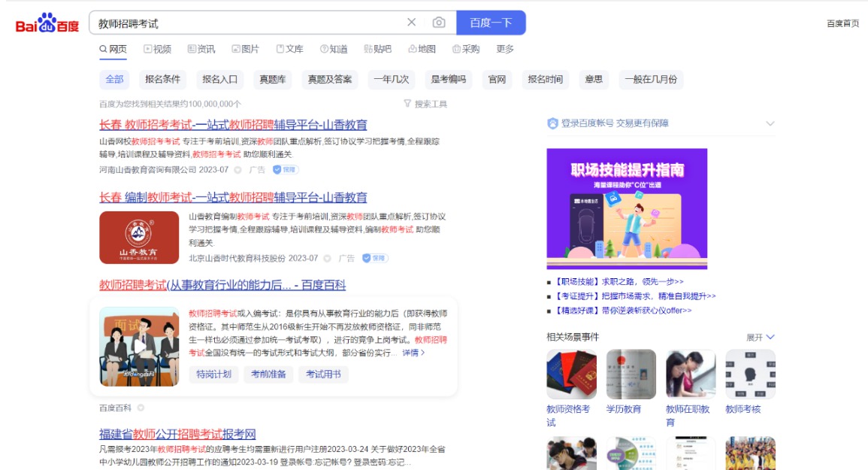Open the 视频 search tab

[158, 49]
